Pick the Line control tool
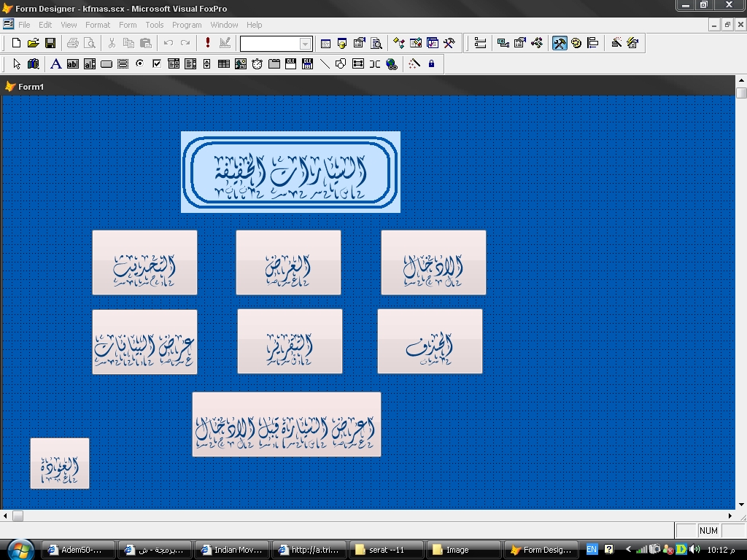The height and width of the screenshot is (560, 747). click(x=325, y=64)
